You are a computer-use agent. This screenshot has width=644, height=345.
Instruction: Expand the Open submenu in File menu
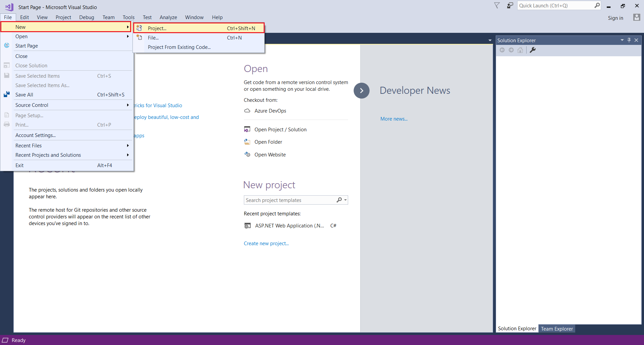(128, 36)
